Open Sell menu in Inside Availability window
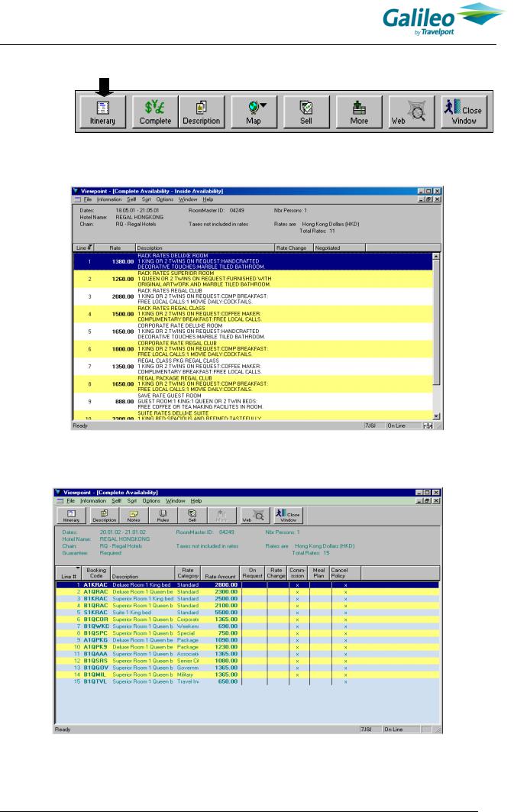The height and width of the screenshot is (812, 514). 131,199
